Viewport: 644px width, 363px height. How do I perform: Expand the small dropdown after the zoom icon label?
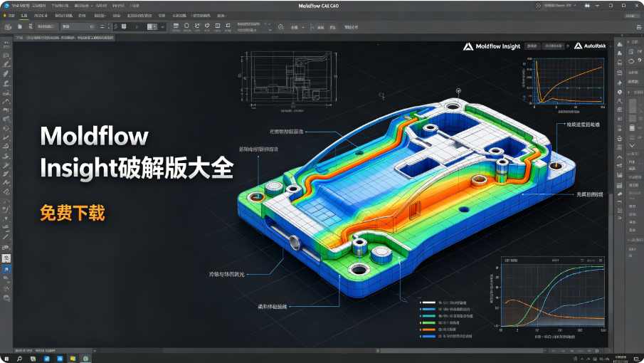(303, 28)
